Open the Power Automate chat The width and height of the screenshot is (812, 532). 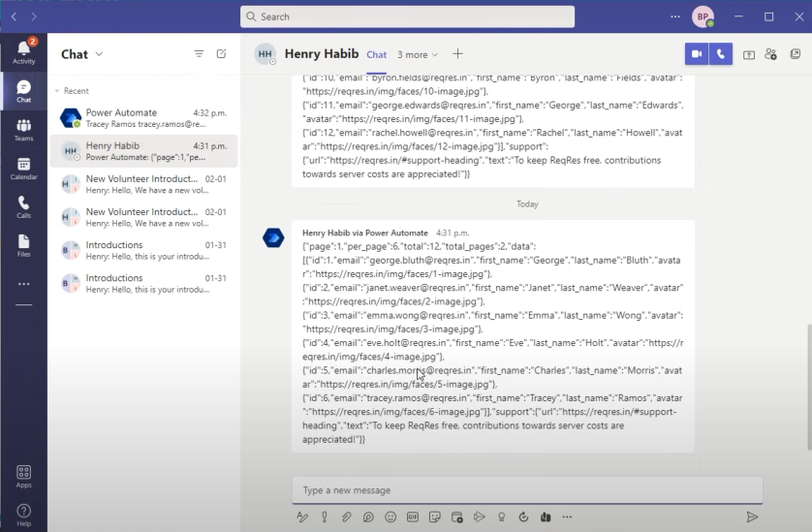(x=144, y=118)
